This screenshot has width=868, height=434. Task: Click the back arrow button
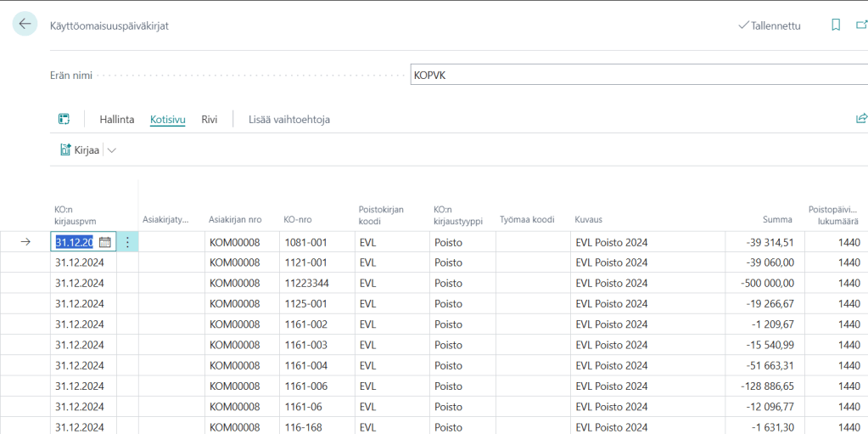25,24
